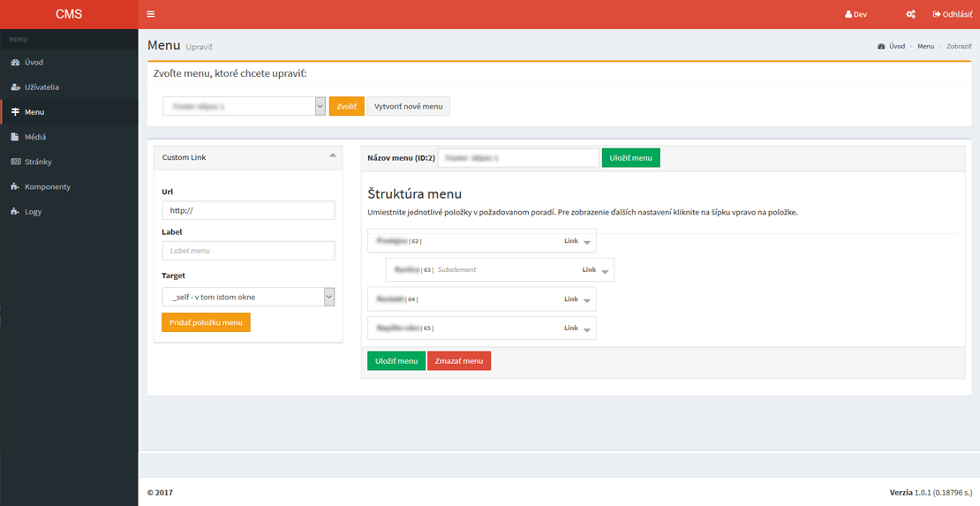Click the Url input field
This screenshot has height=506, width=980.
(x=248, y=210)
